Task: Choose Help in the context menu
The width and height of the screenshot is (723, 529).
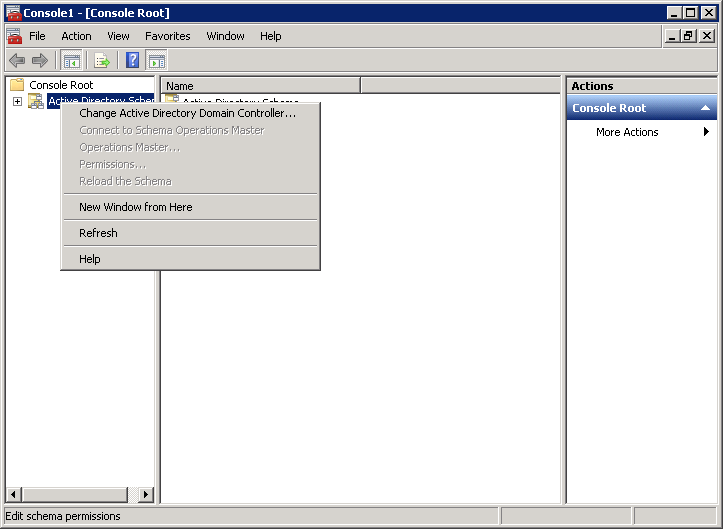Action: (190, 259)
